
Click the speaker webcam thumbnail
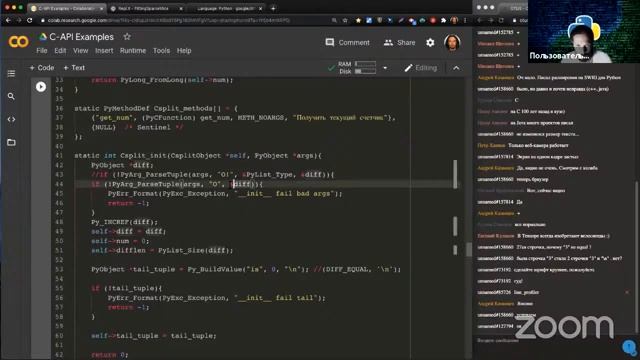point(584,31)
